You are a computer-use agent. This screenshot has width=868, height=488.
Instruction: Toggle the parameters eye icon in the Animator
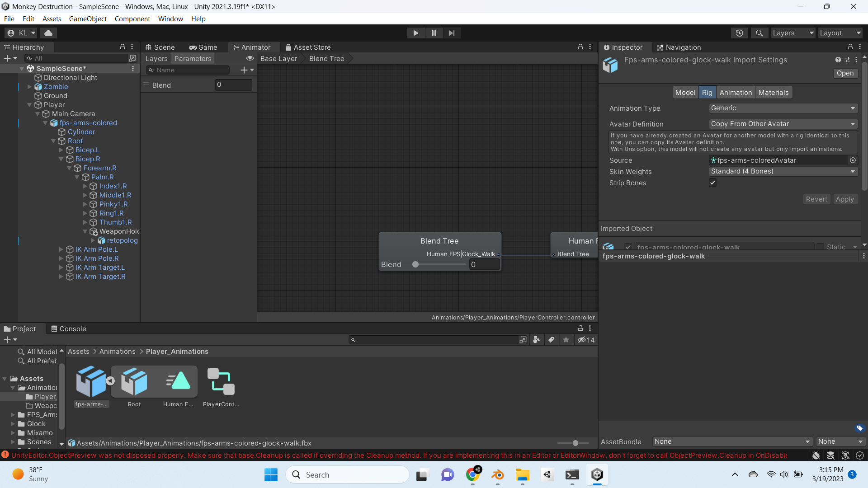(250, 58)
